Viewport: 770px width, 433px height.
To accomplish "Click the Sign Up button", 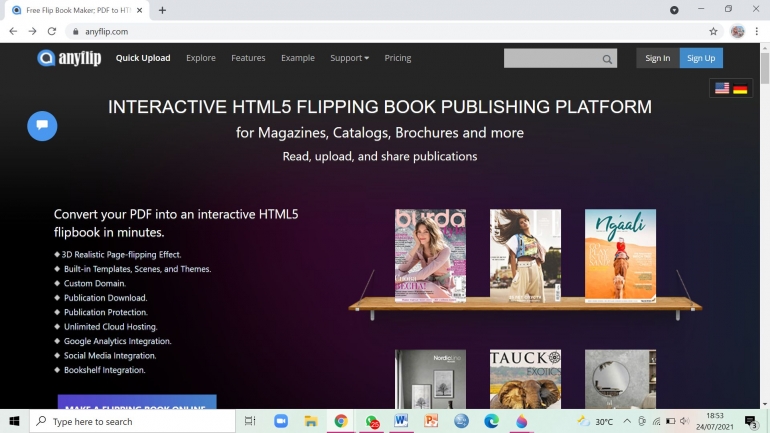I will click(x=701, y=58).
